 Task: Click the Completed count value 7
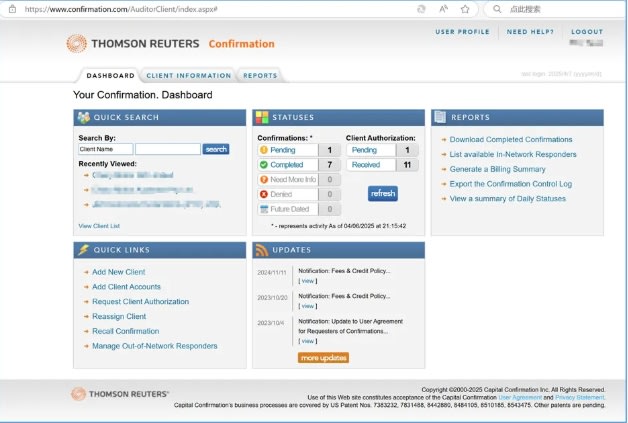tap(330, 165)
